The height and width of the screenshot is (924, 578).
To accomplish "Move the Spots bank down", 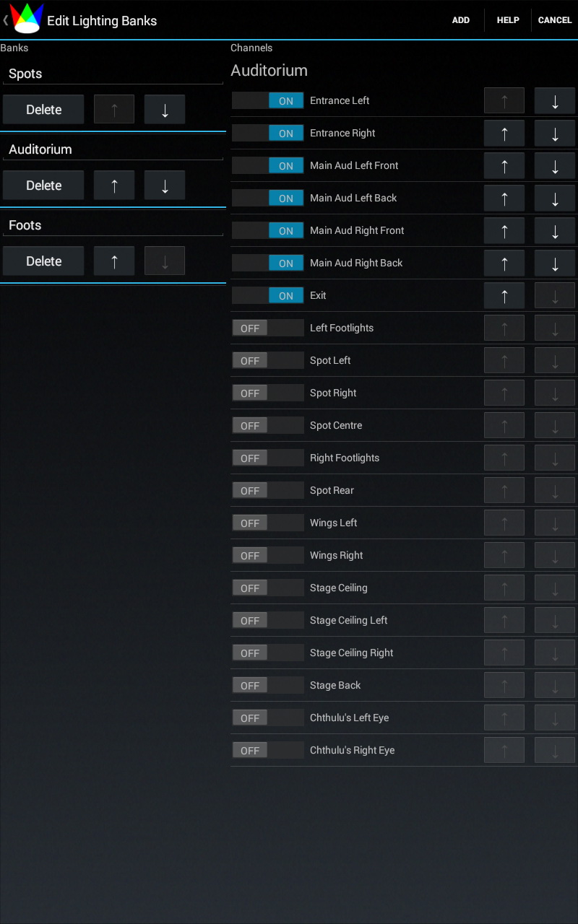I will click(164, 109).
